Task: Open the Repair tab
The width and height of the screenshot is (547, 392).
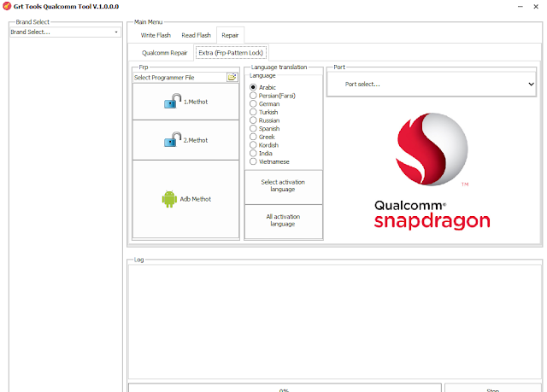Action: point(230,35)
